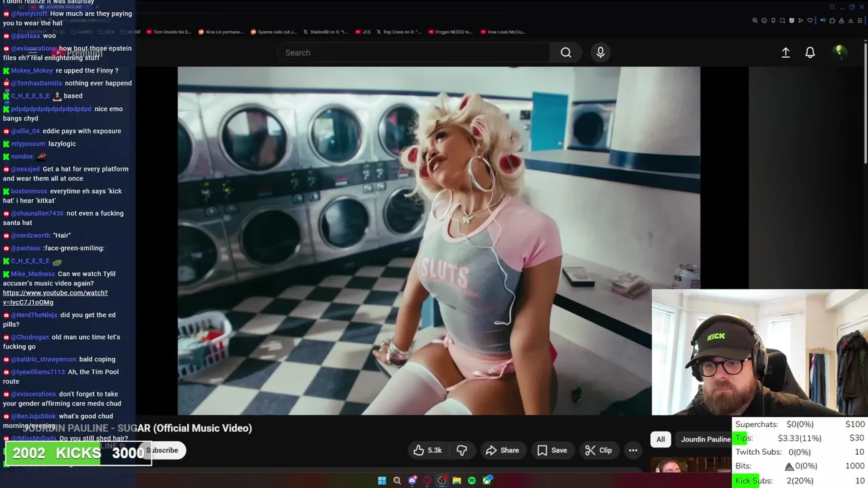Click username mtypossum in chat

[28, 144]
